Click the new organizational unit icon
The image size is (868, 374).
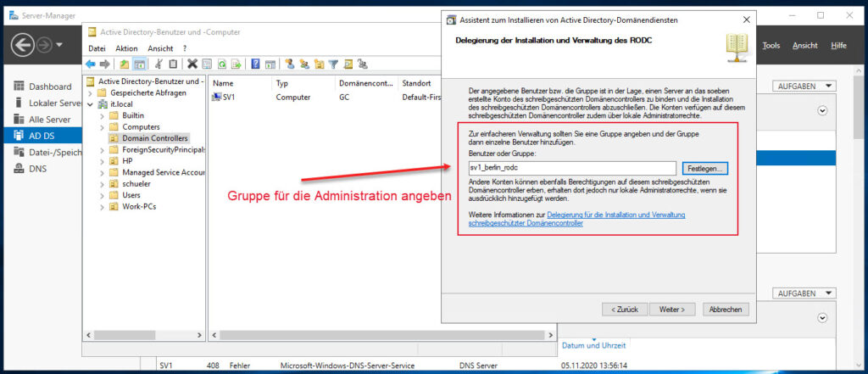[x=319, y=64]
